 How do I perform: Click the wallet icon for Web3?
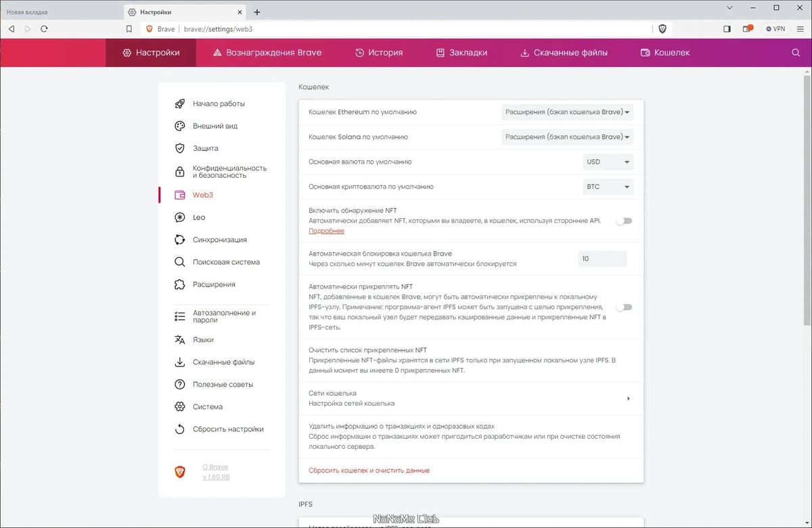click(x=180, y=195)
